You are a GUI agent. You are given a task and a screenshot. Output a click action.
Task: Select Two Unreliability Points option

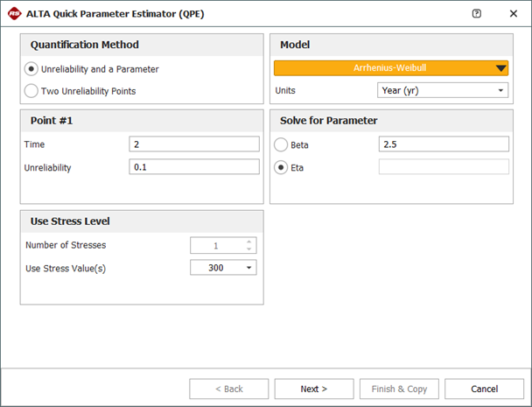coord(32,90)
